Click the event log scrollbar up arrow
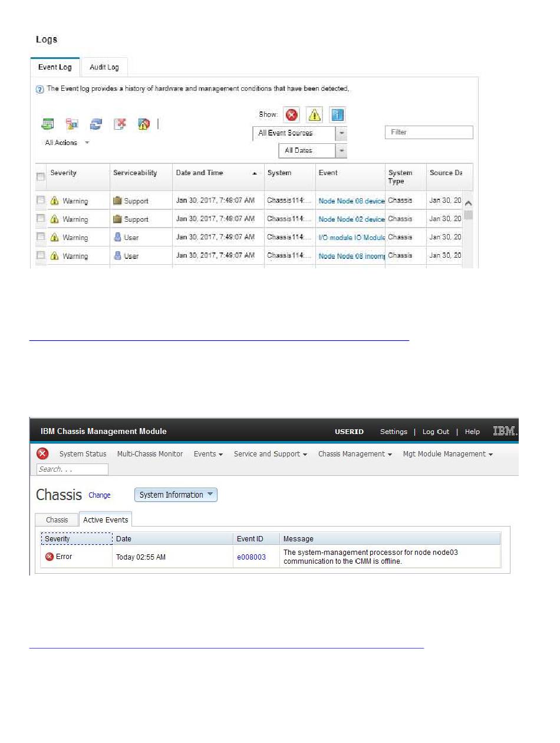The width and height of the screenshot is (560, 743). coord(468,202)
